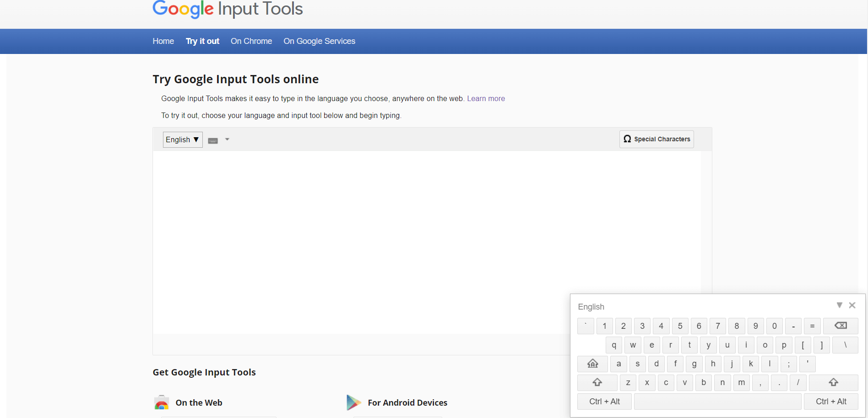Enable the left Ctrl + Alt modifier
Viewport: 868px width, 418px height.
point(604,401)
